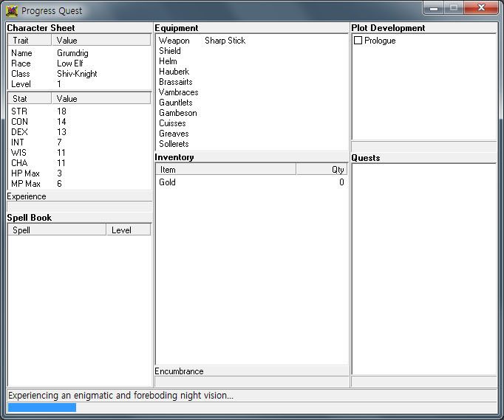Select the STR stat row
Screen dimensions: 504x420
pos(79,111)
